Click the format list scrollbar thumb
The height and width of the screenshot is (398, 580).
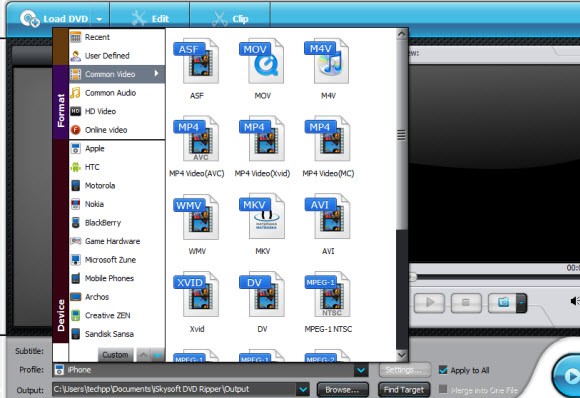402,135
